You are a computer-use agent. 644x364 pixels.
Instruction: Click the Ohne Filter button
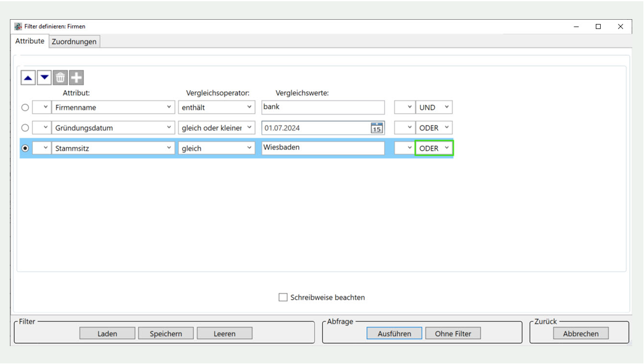click(453, 334)
